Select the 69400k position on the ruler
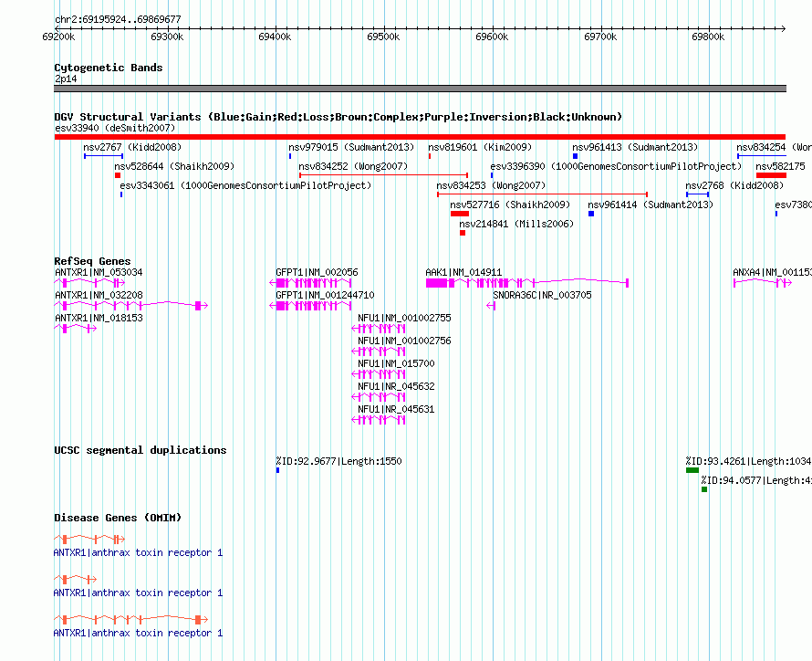The width and height of the screenshot is (812, 661). pyautogui.click(x=275, y=37)
